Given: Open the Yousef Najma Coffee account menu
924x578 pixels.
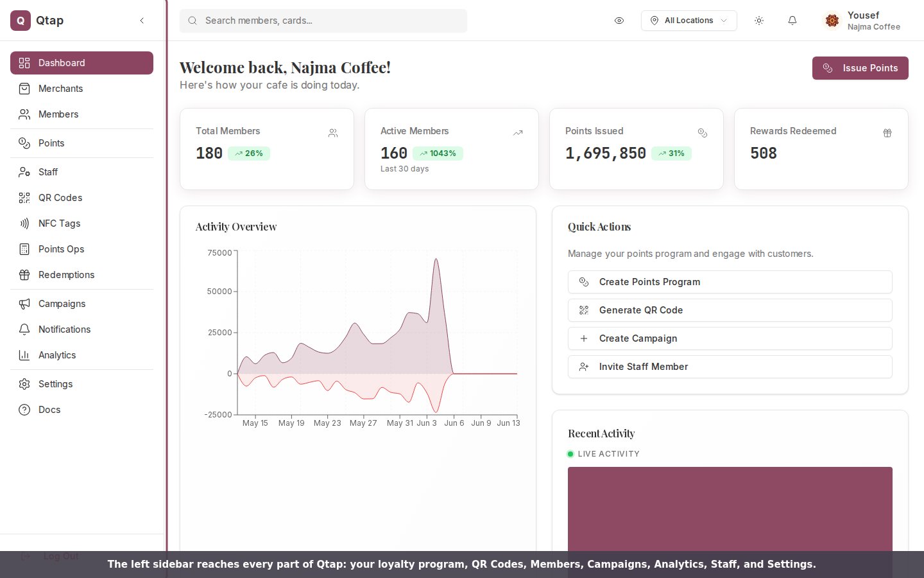Looking at the screenshot, I should coord(862,21).
